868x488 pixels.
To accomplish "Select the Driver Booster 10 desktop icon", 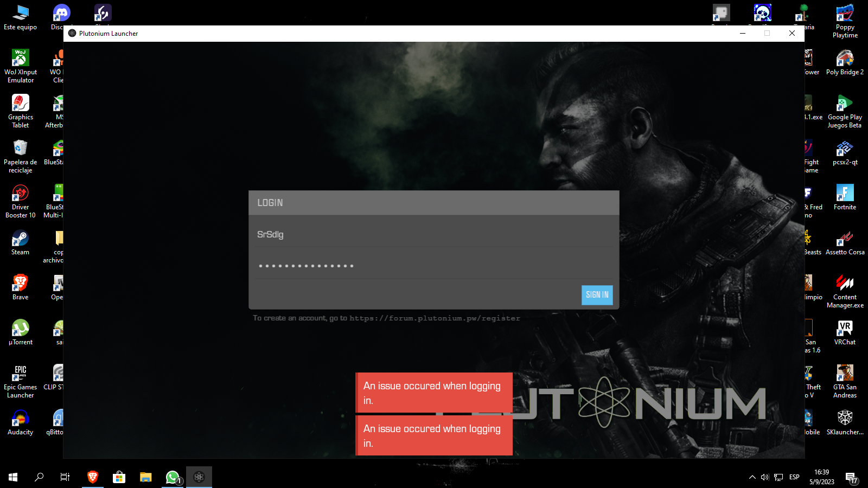I will [21, 201].
